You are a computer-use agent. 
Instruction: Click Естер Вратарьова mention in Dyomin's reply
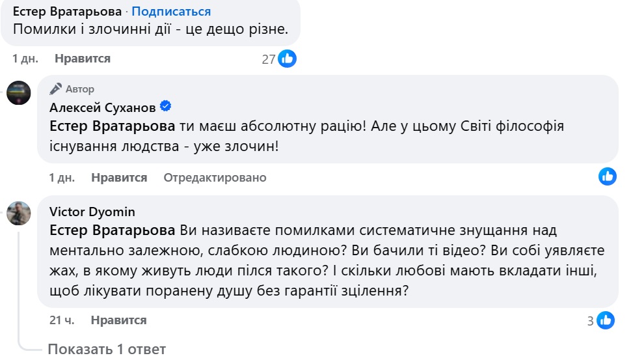tap(113, 230)
